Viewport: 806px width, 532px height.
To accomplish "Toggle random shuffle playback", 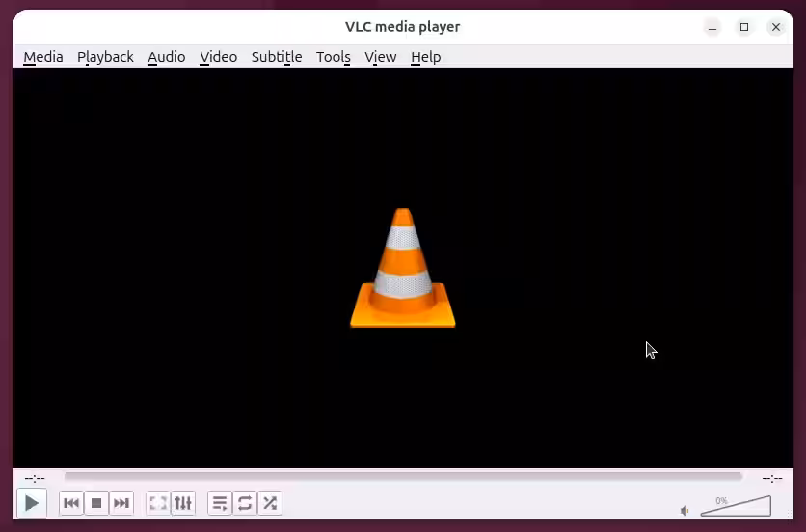I will [x=270, y=503].
